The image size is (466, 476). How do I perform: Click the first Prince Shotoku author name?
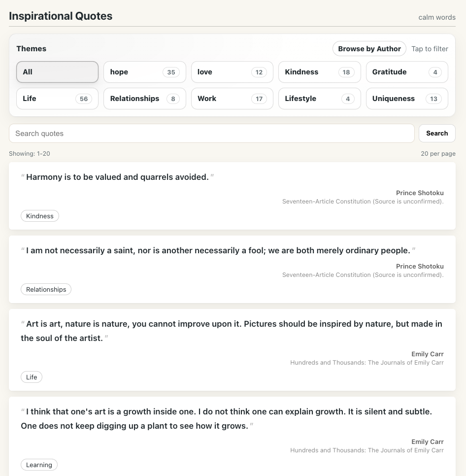[420, 193]
